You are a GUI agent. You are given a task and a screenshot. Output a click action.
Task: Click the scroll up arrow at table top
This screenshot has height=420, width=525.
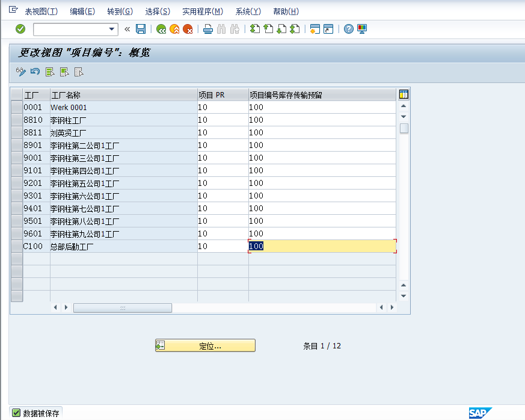(404, 106)
